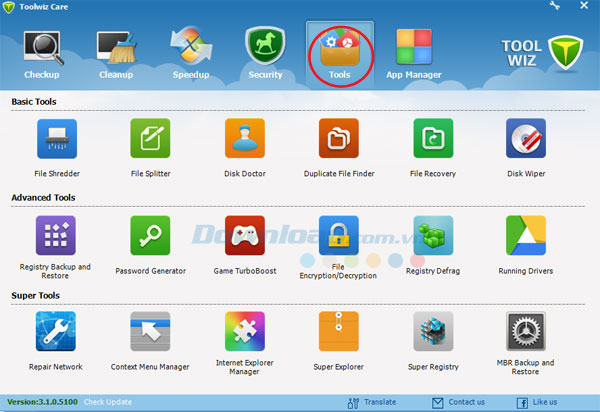Image resolution: width=600 pixels, height=412 pixels.
Task: Open the Repair Network tool
Action: 55,331
